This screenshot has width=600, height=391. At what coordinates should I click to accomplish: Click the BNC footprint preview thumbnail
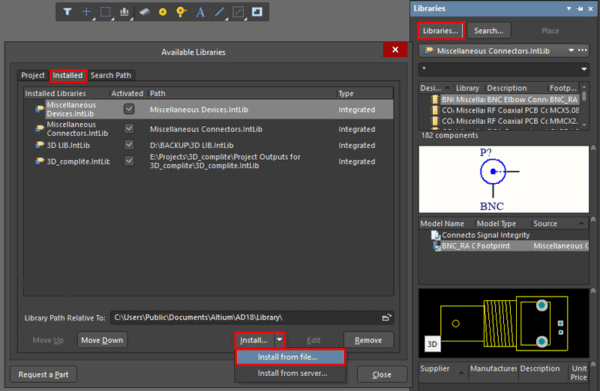[504, 323]
